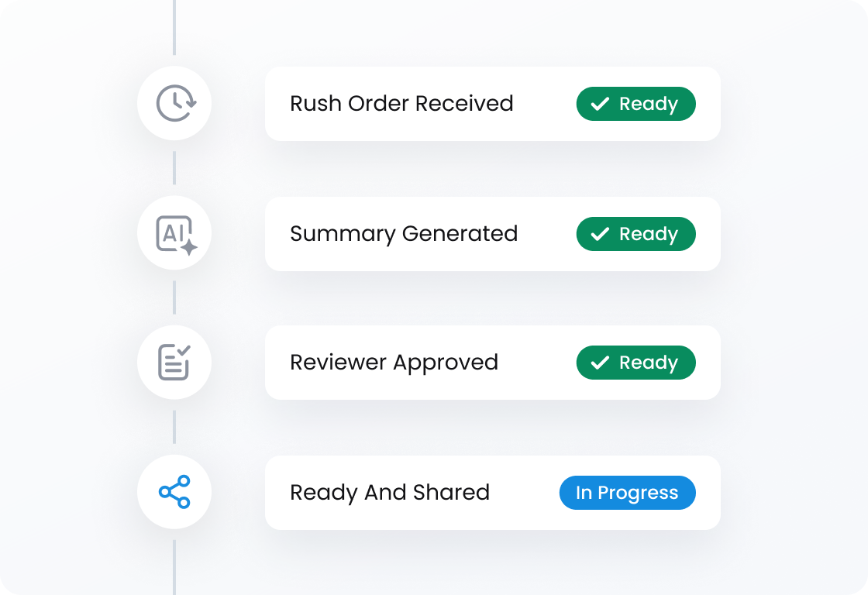Image resolution: width=868 pixels, height=595 pixels.
Task: Click the timeline line below the share icon
Action: (174, 567)
